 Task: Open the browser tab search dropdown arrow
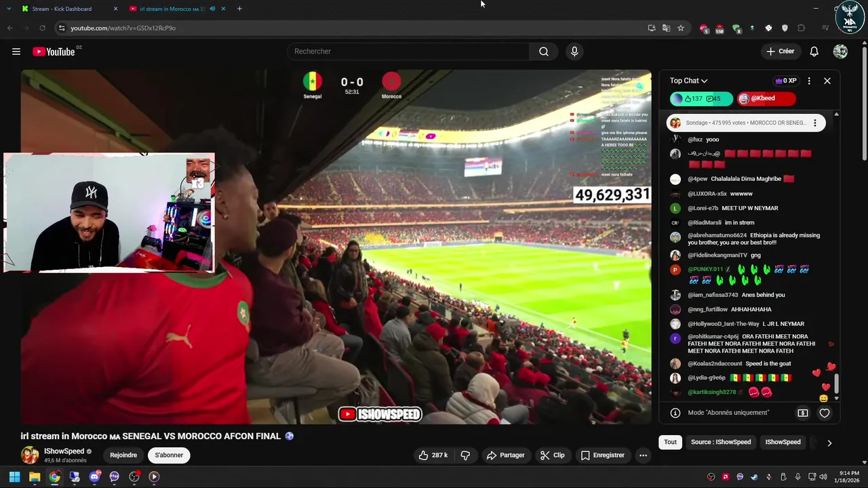(x=8, y=9)
